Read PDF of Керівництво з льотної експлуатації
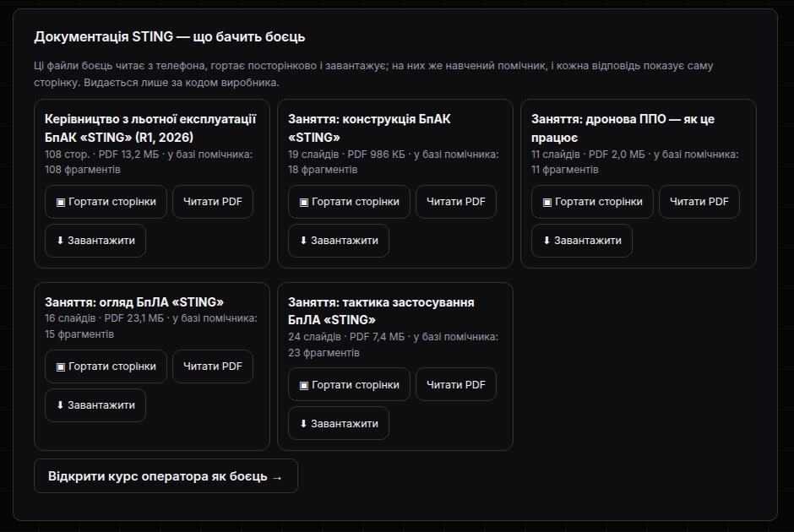Viewport: 794px width, 532px height. click(x=213, y=202)
